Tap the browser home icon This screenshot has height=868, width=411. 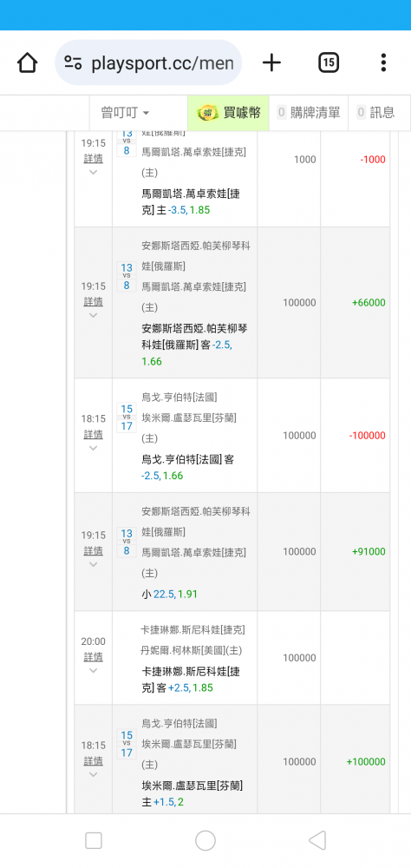27,62
